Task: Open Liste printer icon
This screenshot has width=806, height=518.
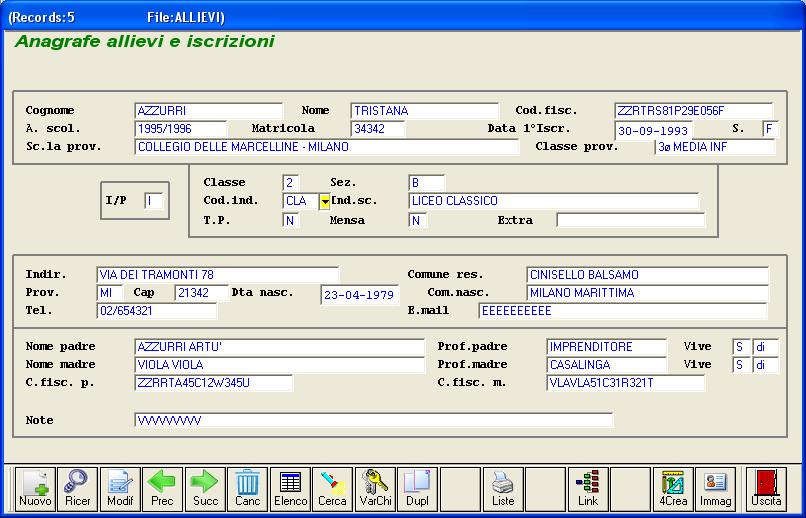Action: pos(503,489)
